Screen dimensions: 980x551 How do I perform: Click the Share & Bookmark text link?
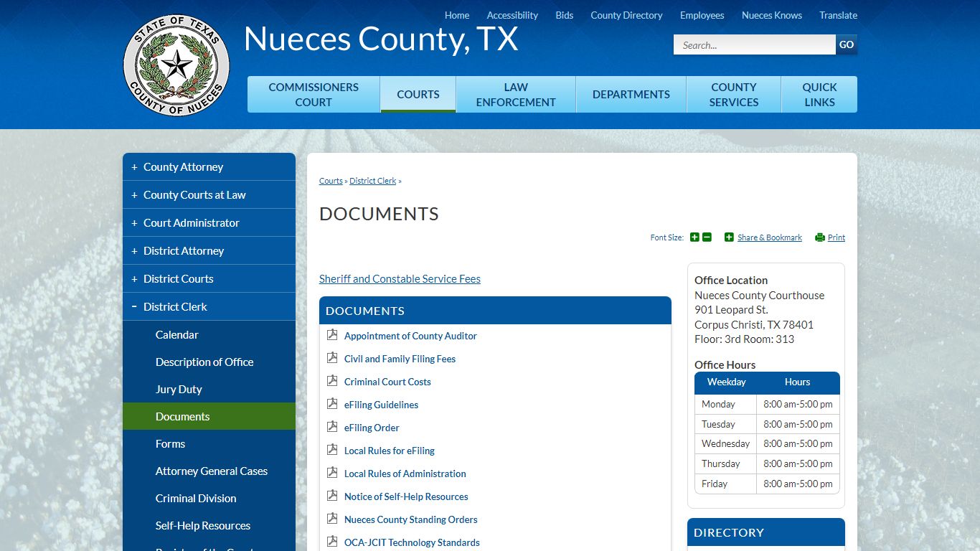pyautogui.click(x=770, y=237)
